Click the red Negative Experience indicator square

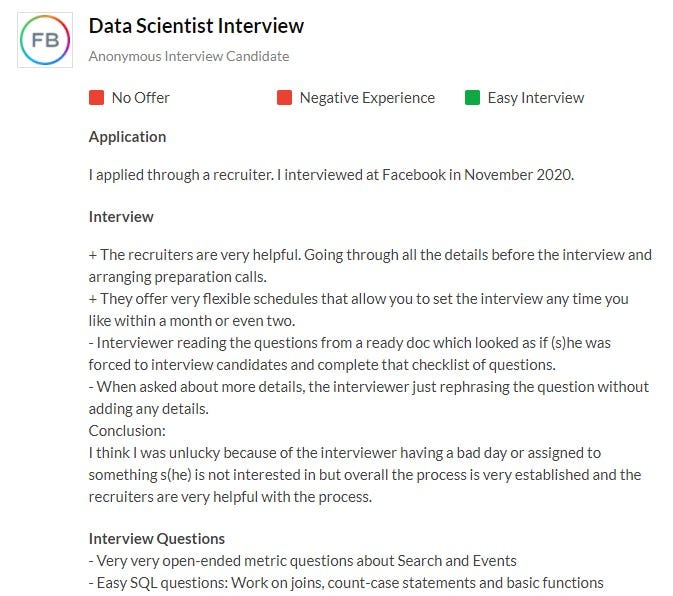tap(285, 97)
